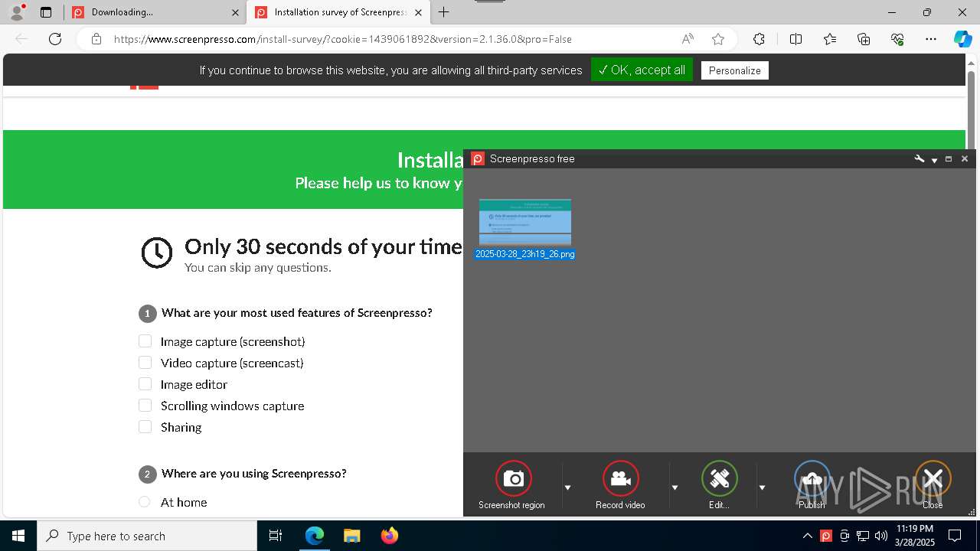Viewport: 980px width, 551px height.
Task: Select Installation survey of Screenpresso tab
Action: click(x=339, y=12)
